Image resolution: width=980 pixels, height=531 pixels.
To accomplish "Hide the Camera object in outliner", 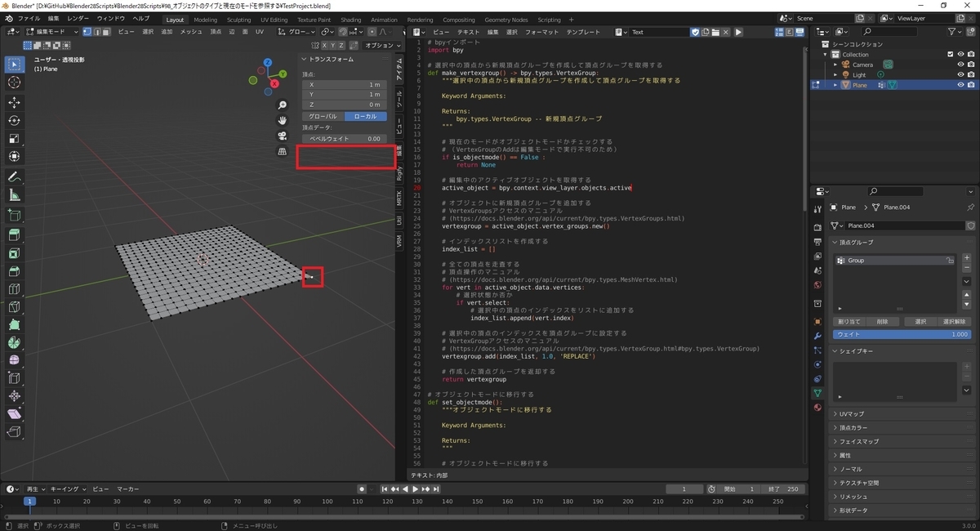I will click(x=960, y=65).
